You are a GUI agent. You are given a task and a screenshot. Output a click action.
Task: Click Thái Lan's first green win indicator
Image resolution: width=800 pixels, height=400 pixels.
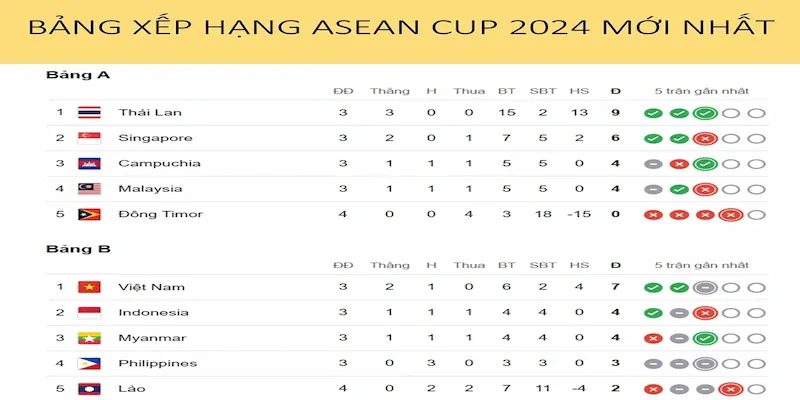click(x=653, y=113)
